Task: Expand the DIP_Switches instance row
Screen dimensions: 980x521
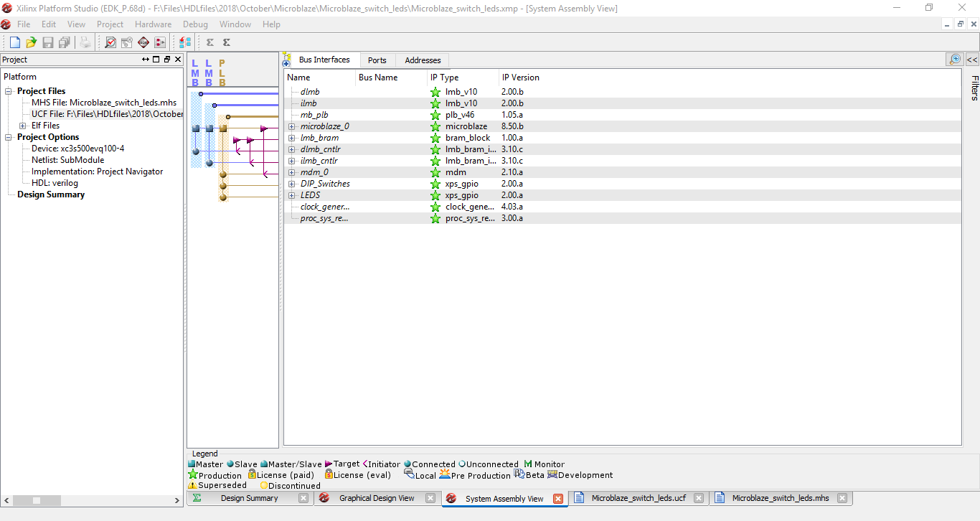Action: [292, 184]
